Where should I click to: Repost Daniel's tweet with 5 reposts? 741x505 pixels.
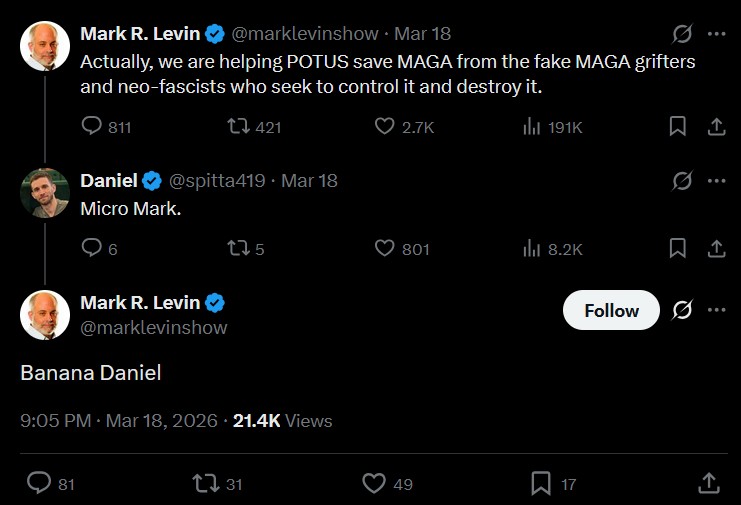pyautogui.click(x=239, y=248)
